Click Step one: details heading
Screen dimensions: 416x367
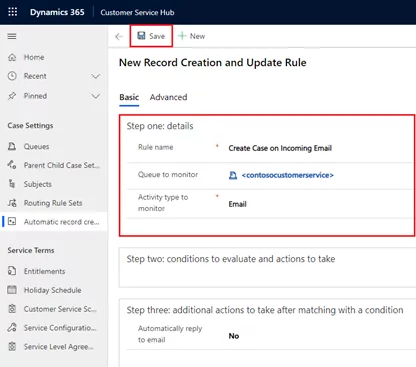(160, 126)
